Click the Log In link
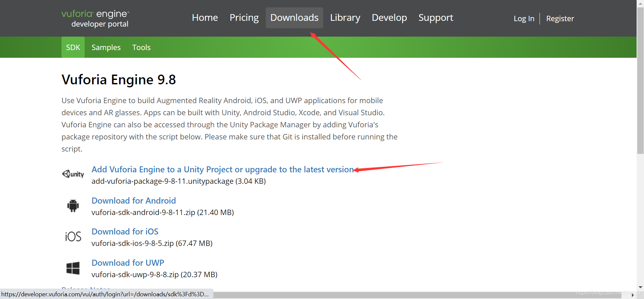 click(x=524, y=18)
